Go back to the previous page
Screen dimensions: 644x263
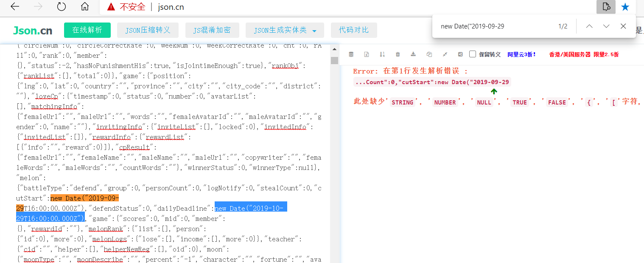(15, 7)
